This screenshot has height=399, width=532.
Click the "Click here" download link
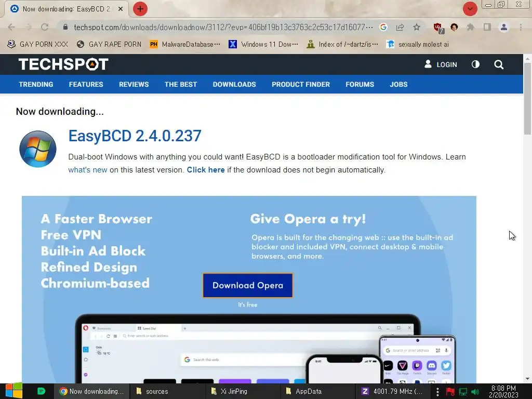206,170
